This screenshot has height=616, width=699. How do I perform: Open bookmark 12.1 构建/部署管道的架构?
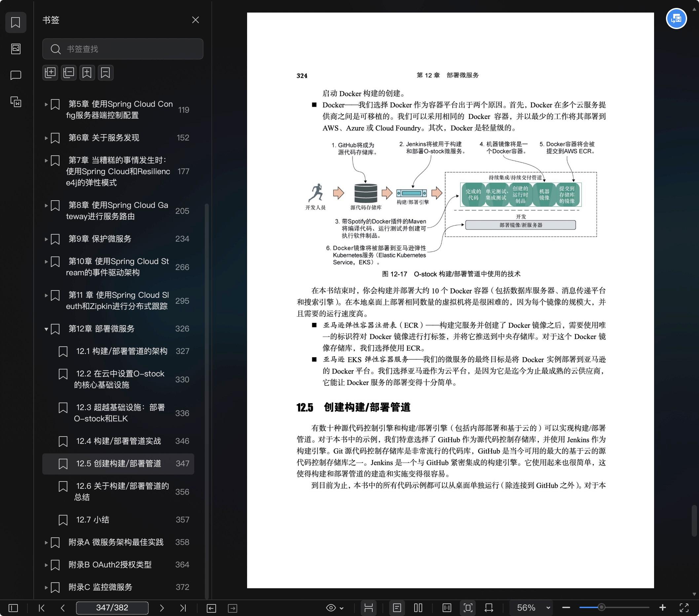pyautogui.click(x=118, y=351)
